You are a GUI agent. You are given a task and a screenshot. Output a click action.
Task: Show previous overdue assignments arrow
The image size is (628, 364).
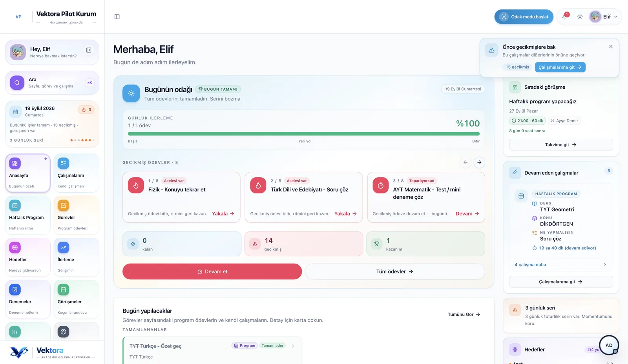point(466,162)
